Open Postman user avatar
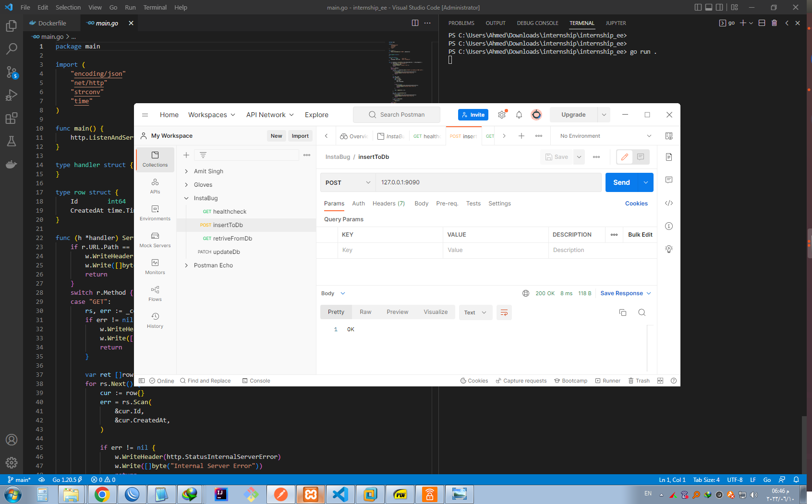This screenshot has height=504, width=812. coord(536,115)
